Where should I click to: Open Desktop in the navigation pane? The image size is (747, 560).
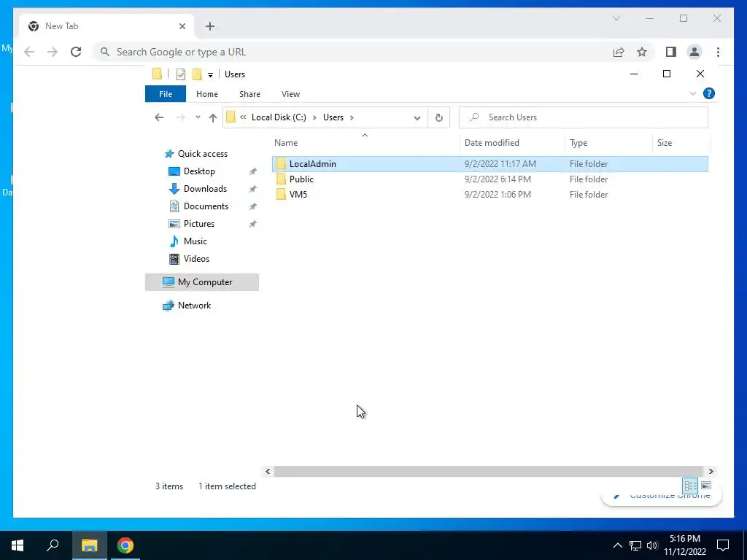click(x=199, y=171)
